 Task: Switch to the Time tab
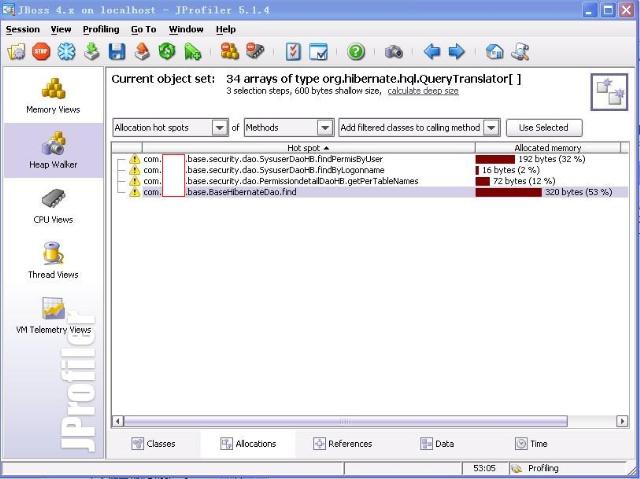[531, 444]
